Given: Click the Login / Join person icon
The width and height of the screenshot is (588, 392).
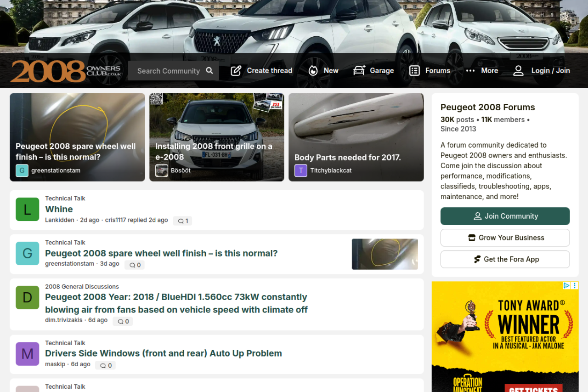Looking at the screenshot, I should tap(518, 71).
